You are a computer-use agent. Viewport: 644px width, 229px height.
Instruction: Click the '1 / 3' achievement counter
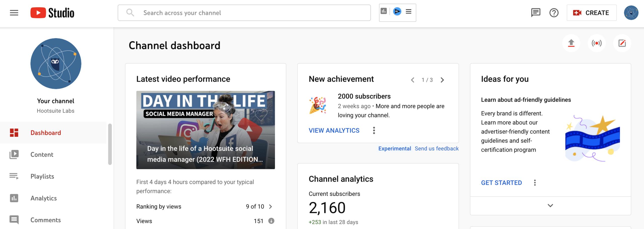point(427,80)
